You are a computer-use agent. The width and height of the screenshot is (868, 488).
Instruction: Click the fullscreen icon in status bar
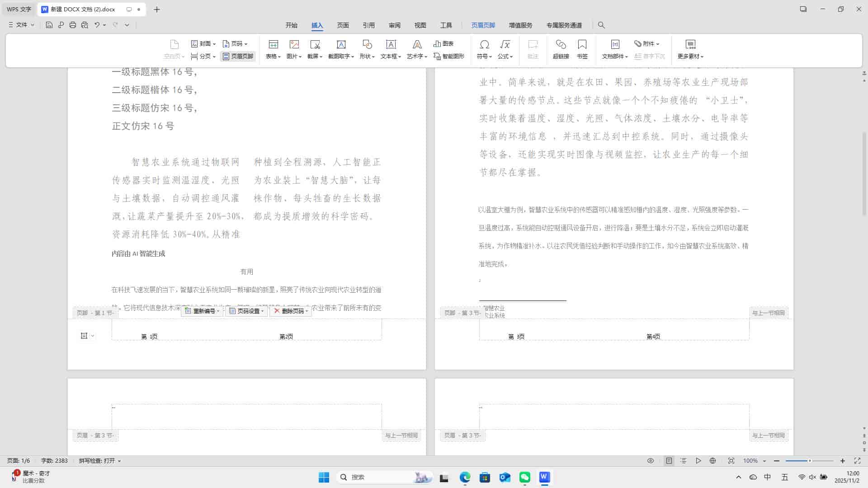pos(857,461)
